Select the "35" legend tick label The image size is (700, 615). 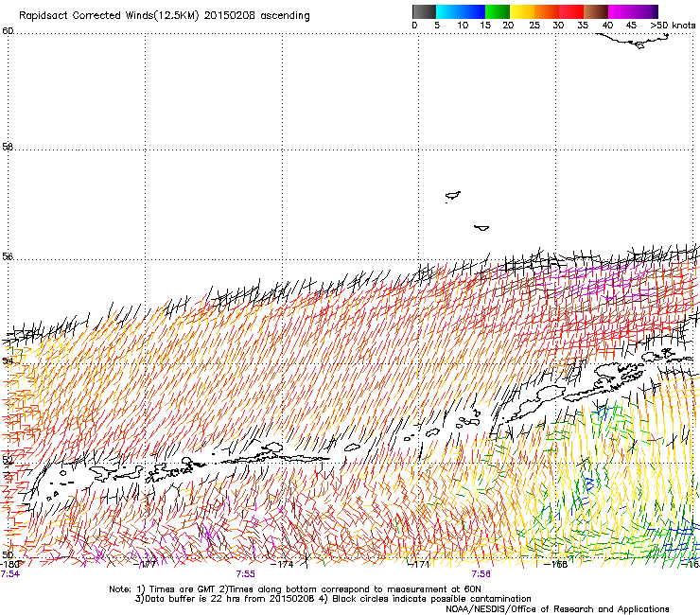[x=583, y=26]
